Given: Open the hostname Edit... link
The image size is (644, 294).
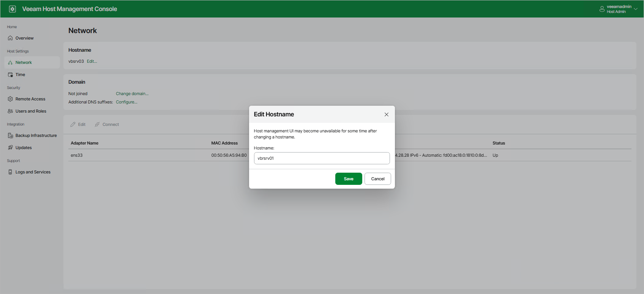Looking at the screenshot, I should coord(92,61).
